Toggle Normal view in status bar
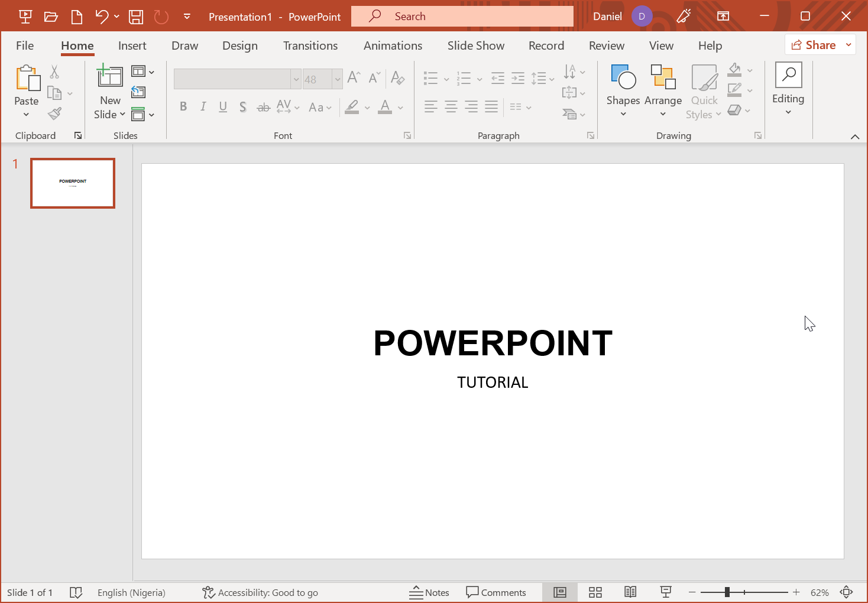The height and width of the screenshot is (603, 868). coord(559,592)
